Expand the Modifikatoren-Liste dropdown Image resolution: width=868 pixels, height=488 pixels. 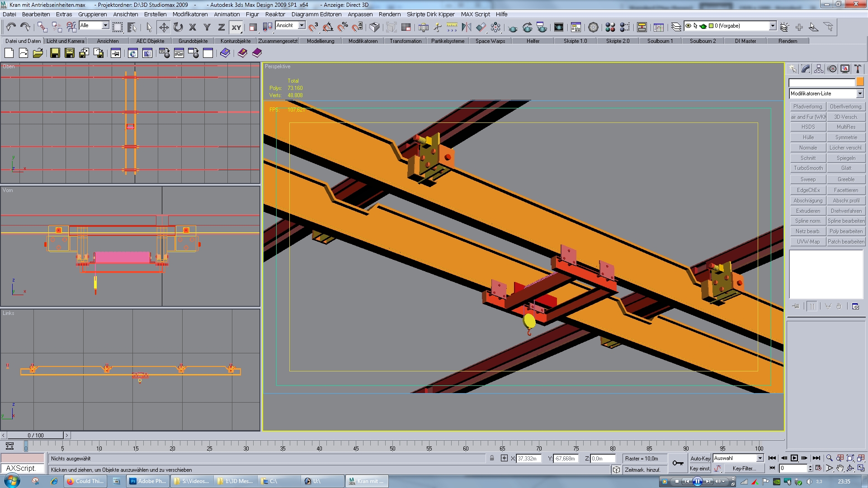point(860,94)
